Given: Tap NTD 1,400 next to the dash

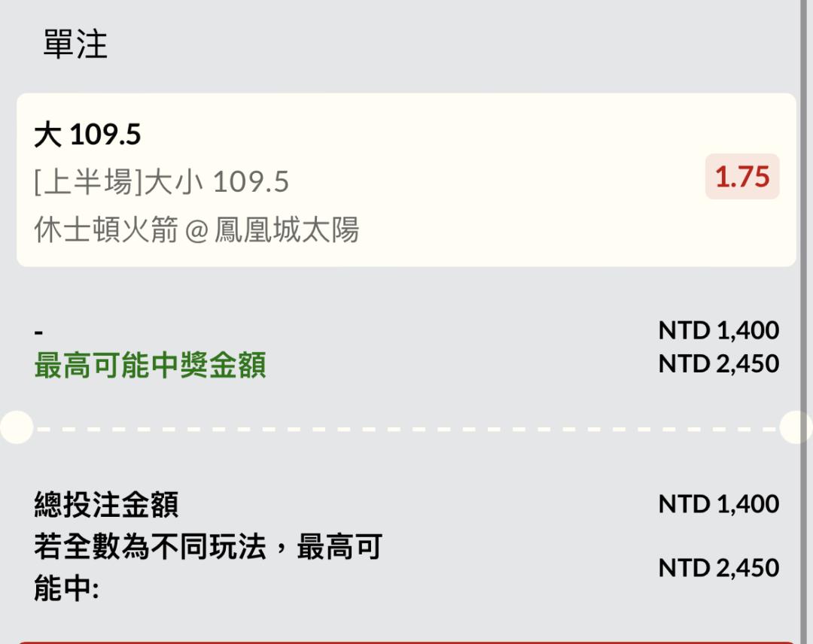Looking at the screenshot, I should (x=718, y=330).
